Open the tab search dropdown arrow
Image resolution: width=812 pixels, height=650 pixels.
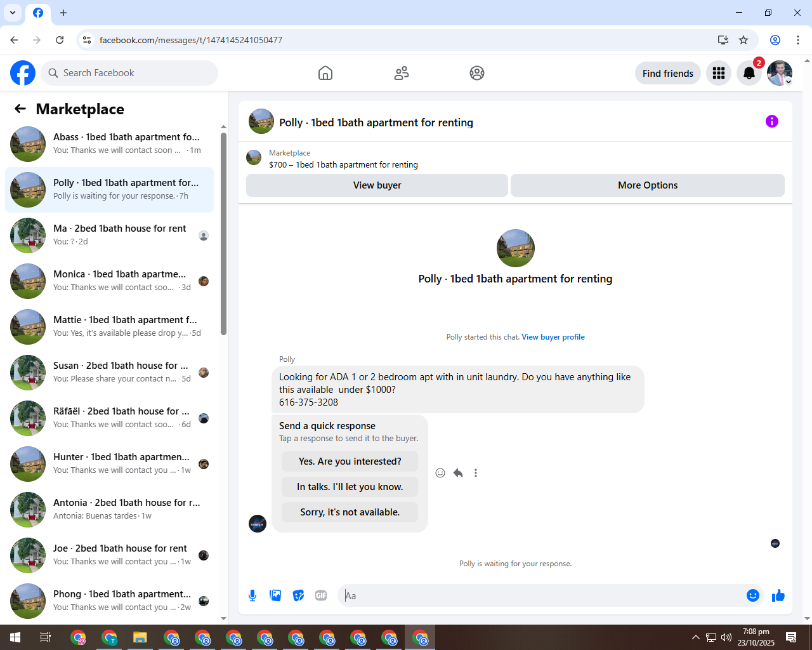[x=13, y=13]
